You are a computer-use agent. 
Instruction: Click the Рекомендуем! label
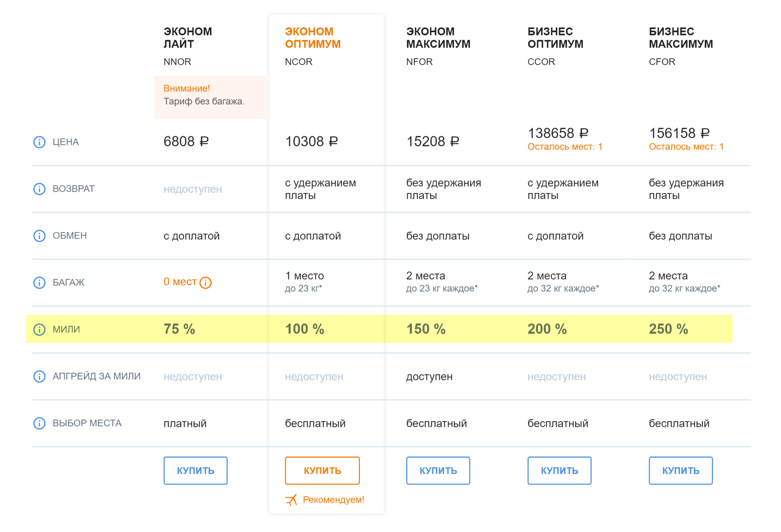tap(333, 500)
